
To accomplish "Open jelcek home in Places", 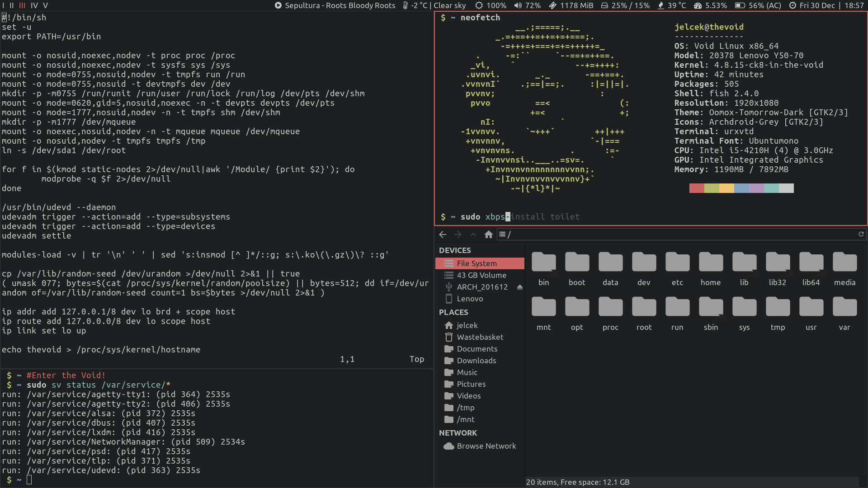I will [480, 325].
